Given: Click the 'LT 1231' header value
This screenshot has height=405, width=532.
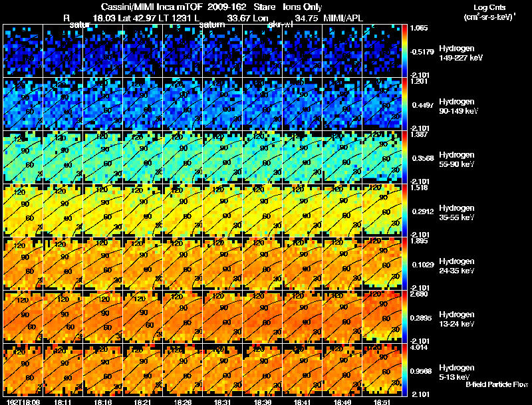Looking at the screenshot, I should (177, 19).
